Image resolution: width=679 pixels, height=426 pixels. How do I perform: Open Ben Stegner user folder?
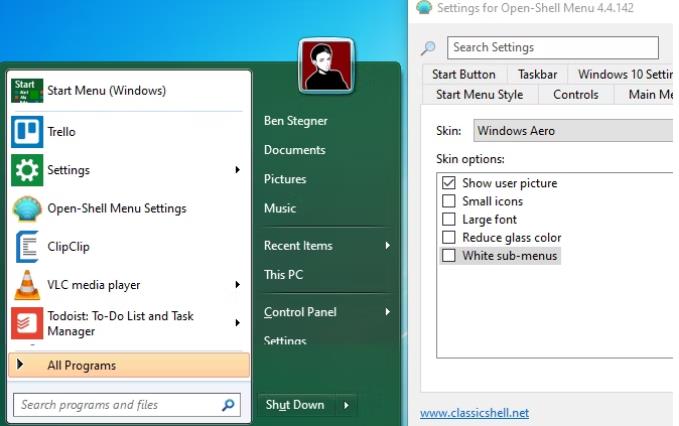point(296,121)
